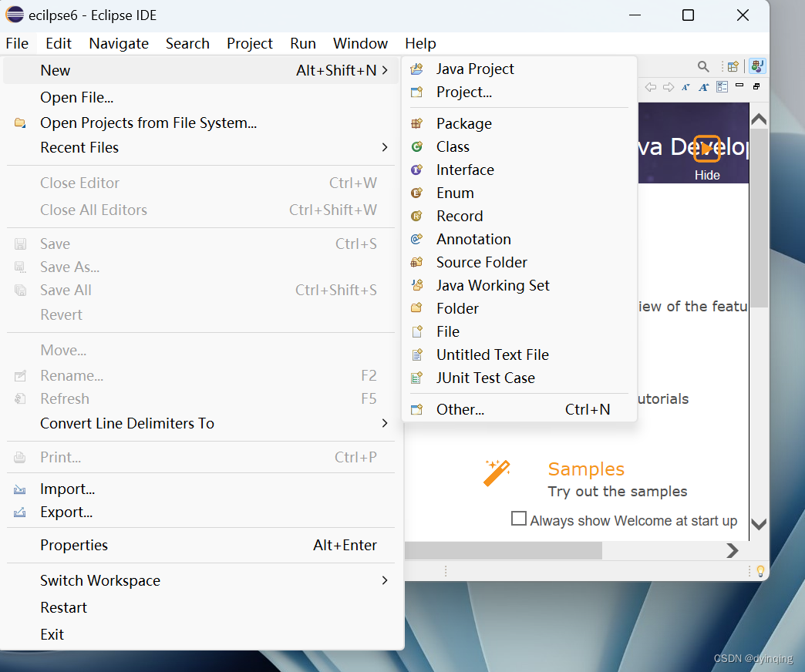Image resolution: width=805 pixels, height=672 pixels.
Task: Select Exit in the File menu
Action: click(200, 634)
